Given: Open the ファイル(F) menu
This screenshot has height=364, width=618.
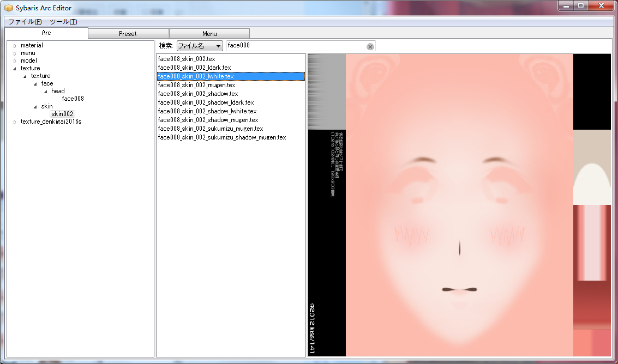Looking at the screenshot, I should click(x=25, y=22).
